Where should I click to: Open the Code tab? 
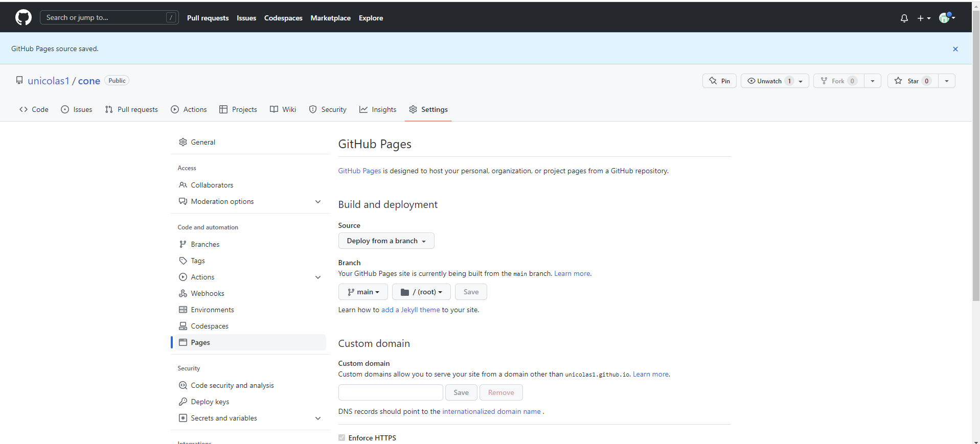[x=34, y=109]
